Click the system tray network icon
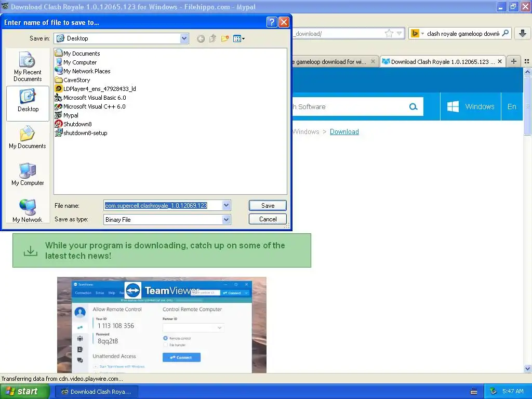This screenshot has width=532, height=399. click(494, 391)
